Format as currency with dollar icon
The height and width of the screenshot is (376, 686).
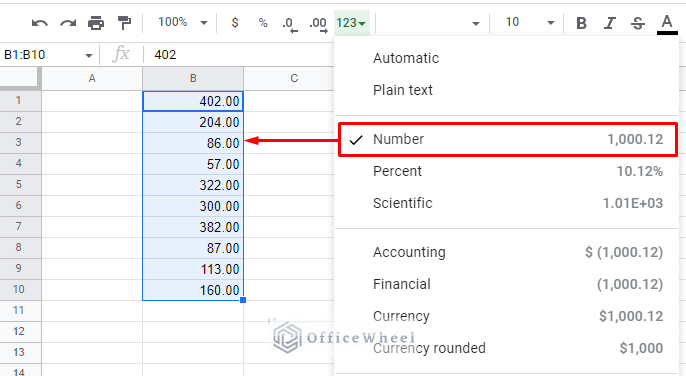coord(235,23)
